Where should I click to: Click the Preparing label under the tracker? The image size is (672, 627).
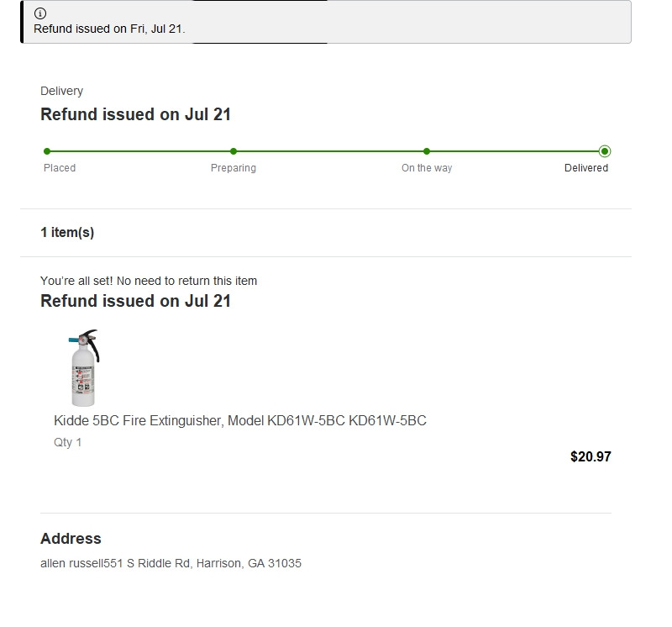tap(234, 168)
